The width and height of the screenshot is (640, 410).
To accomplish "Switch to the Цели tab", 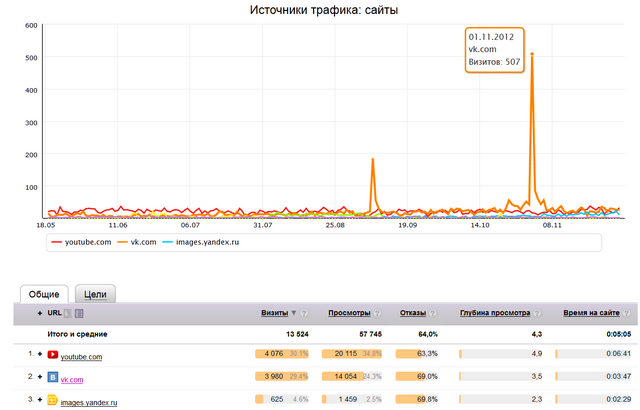I will tap(95, 294).
